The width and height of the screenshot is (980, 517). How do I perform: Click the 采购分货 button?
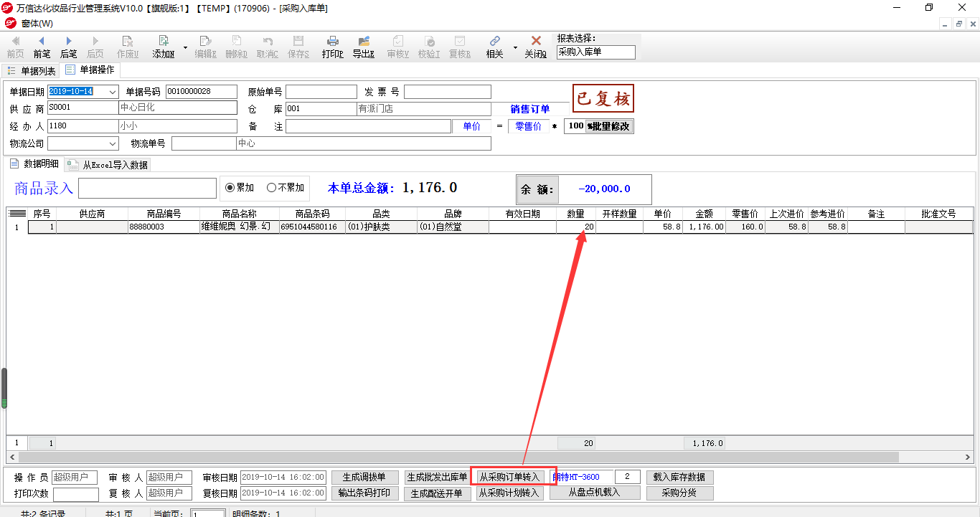pos(680,493)
